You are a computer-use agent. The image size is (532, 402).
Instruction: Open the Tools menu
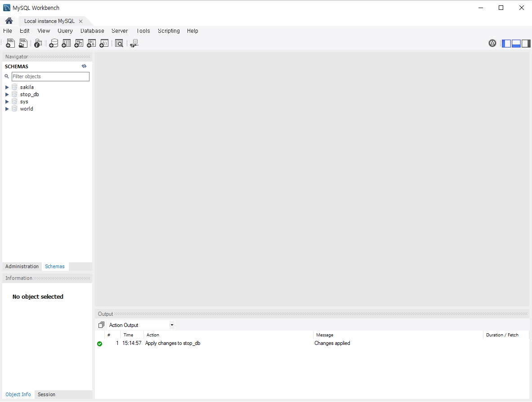[143, 31]
